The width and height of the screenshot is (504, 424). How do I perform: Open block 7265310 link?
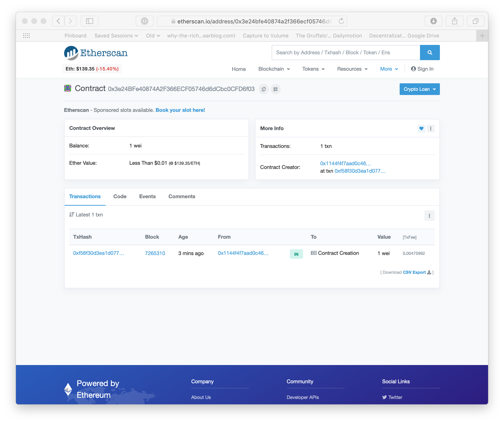coord(155,253)
